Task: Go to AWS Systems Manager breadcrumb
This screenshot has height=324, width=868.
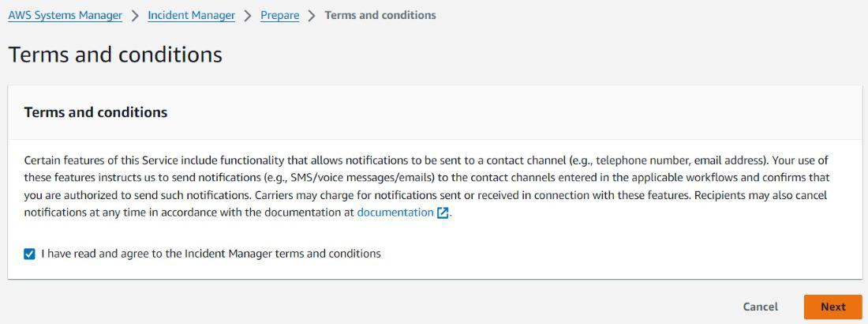Action: click(65, 15)
